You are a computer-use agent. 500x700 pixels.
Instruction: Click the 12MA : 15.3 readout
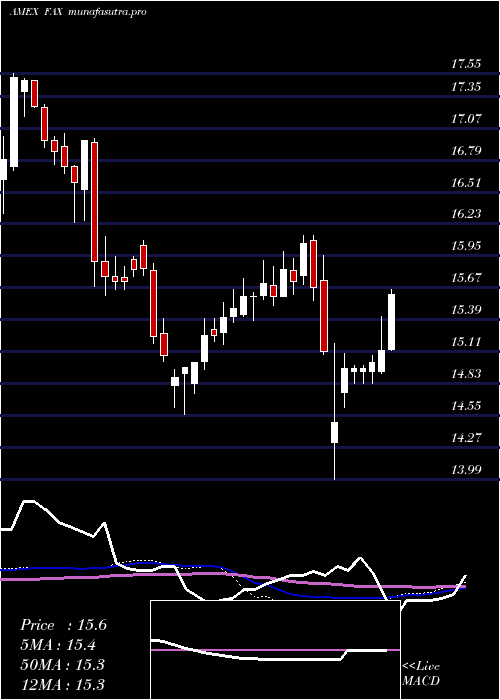pyautogui.click(x=62, y=684)
